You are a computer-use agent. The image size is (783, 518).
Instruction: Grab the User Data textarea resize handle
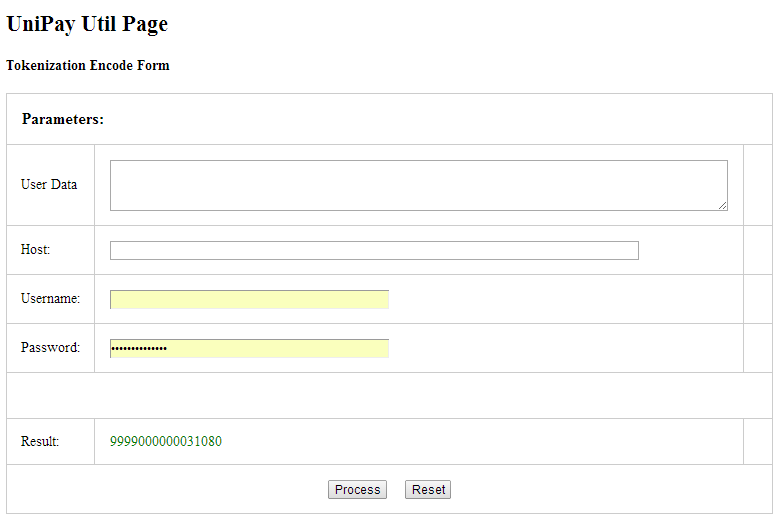[x=723, y=205]
